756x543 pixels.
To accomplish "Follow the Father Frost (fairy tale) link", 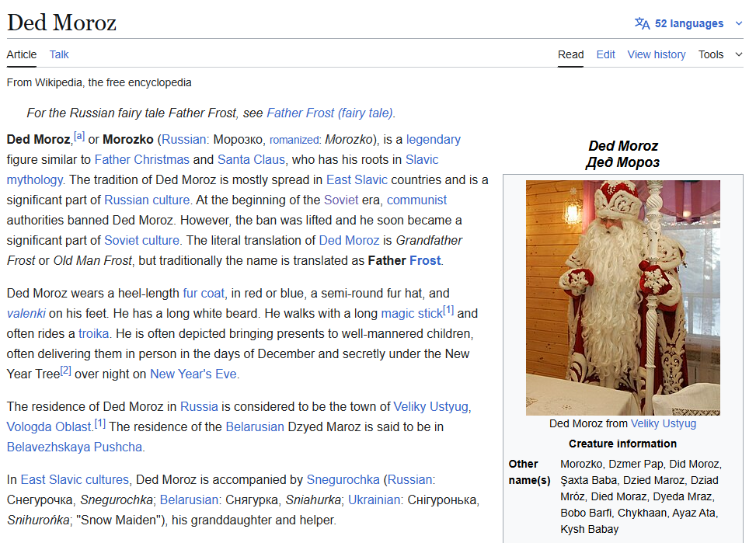I will pos(329,113).
